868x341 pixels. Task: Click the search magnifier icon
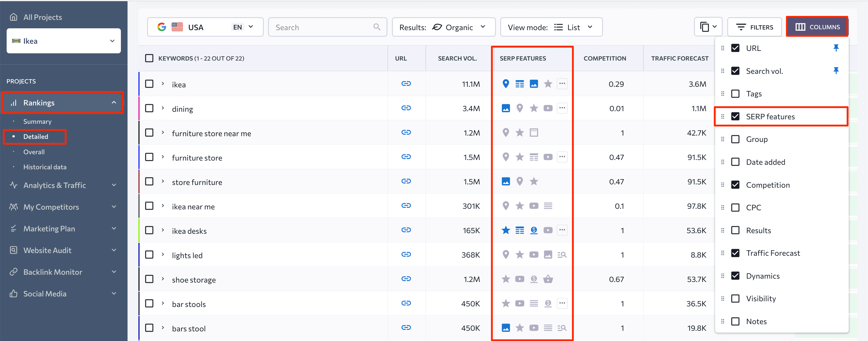click(x=377, y=27)
